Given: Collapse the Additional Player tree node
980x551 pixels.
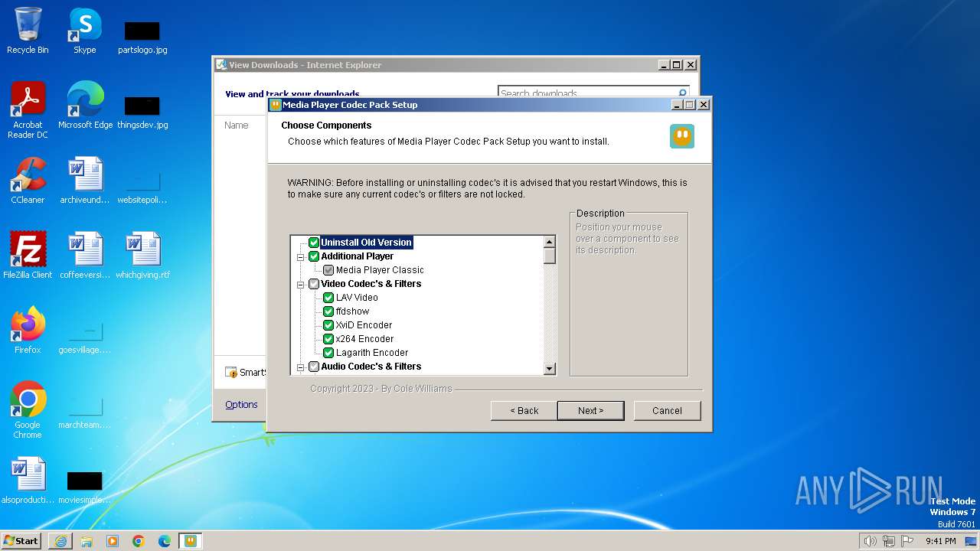Looking at the screenshot, I should 300,257.
